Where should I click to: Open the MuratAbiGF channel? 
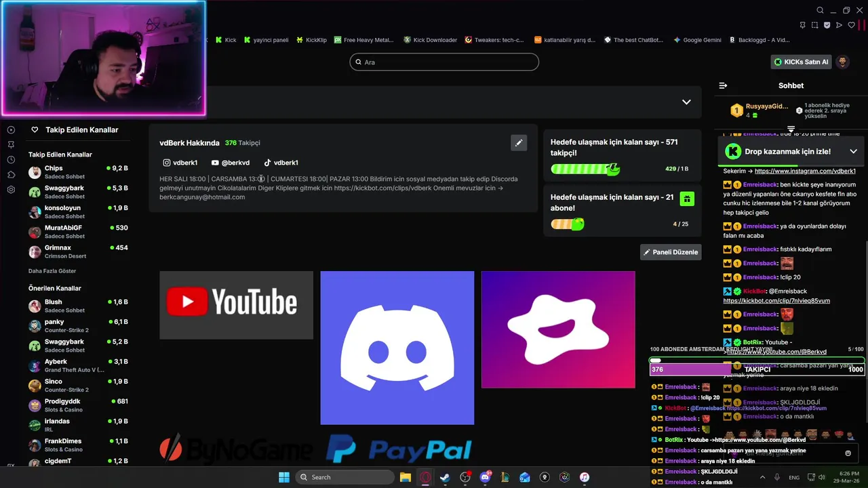click(78, 232)
